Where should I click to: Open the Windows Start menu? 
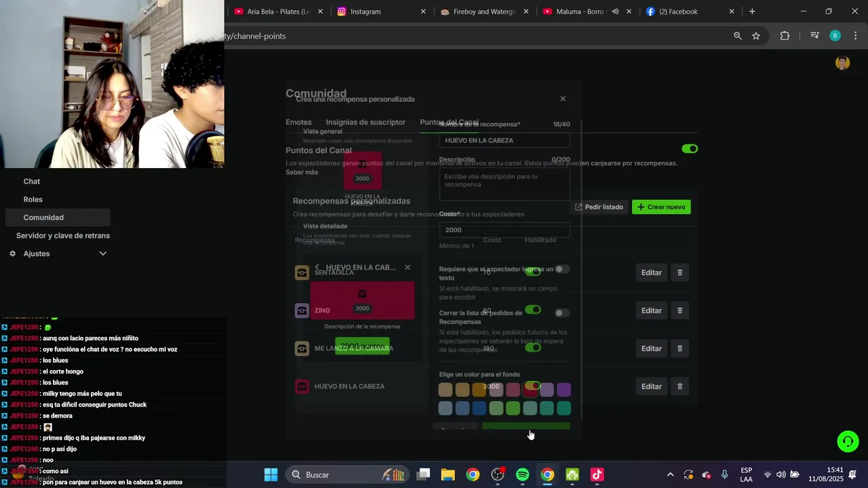pos(271,474)
